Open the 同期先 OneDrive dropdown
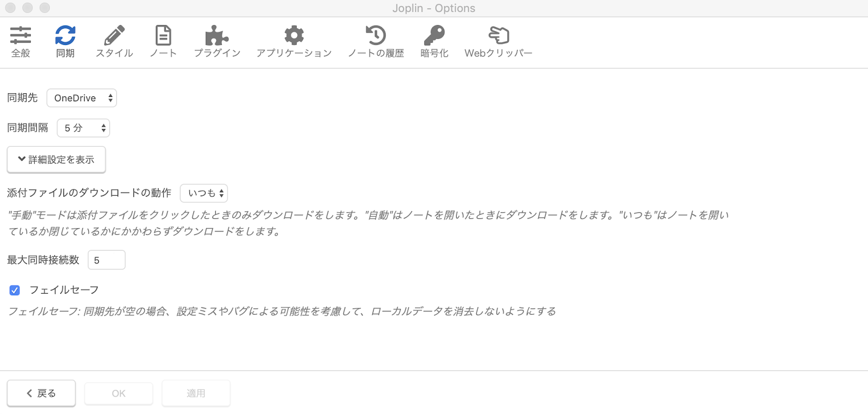868x414 pixels. [82, 98]
